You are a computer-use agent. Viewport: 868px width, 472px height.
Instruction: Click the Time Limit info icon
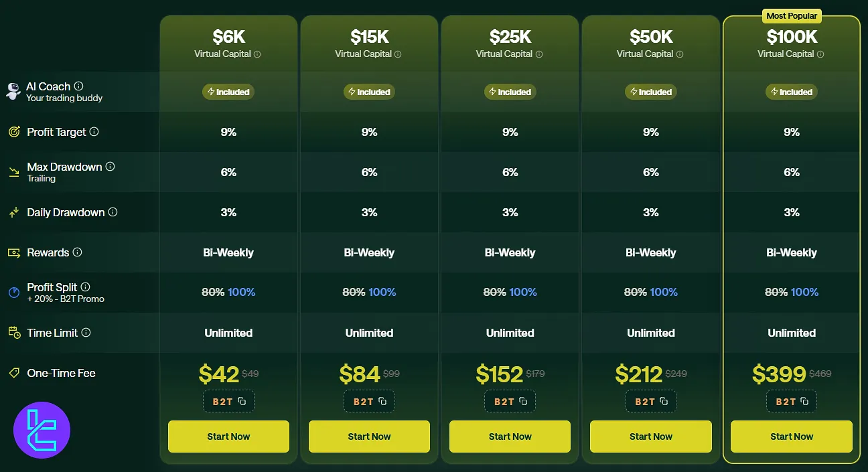pyautogui.click(x=86, y=333)
